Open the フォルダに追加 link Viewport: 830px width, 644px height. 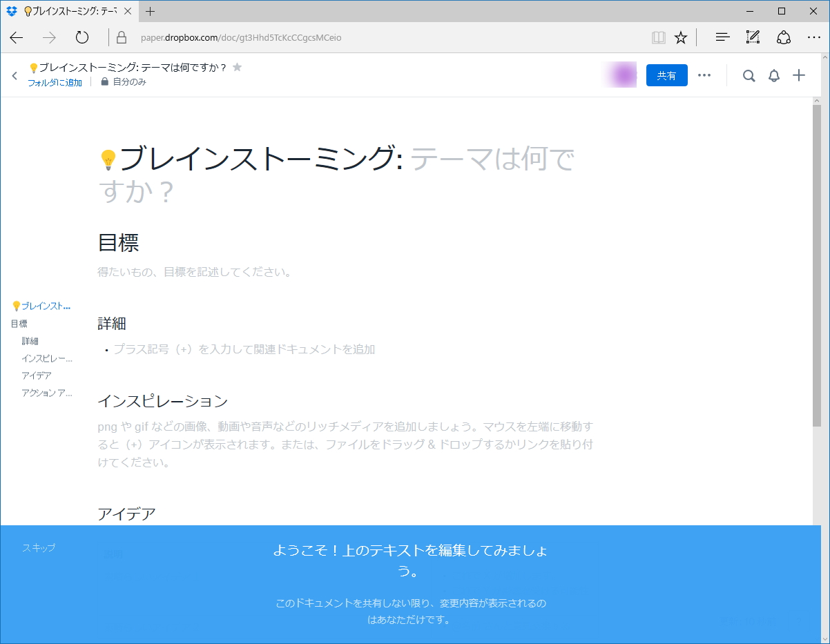[55, 81]
